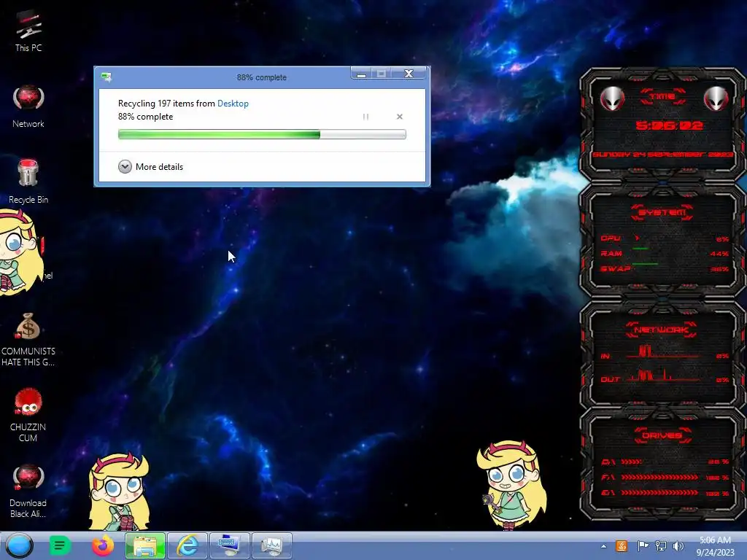
Task: Select the COMMUNISTS HATE THIS G... money bag icon
Action: pos(28,339)
